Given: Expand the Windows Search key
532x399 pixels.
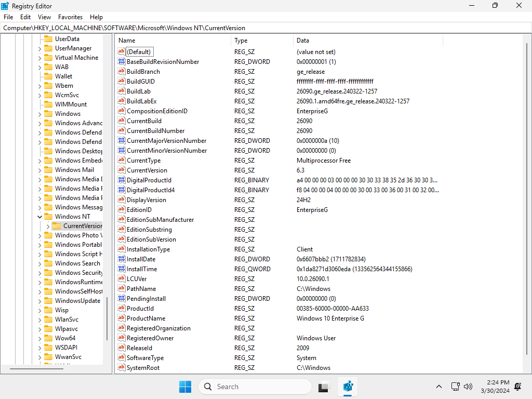Looking at the screenshot, I should (x=39, y=263).
